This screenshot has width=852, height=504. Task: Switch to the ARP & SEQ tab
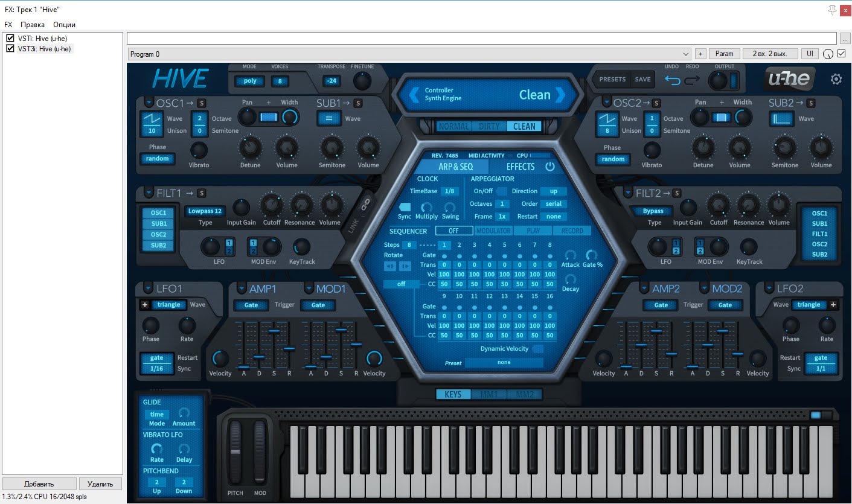[x=456, y=167]
